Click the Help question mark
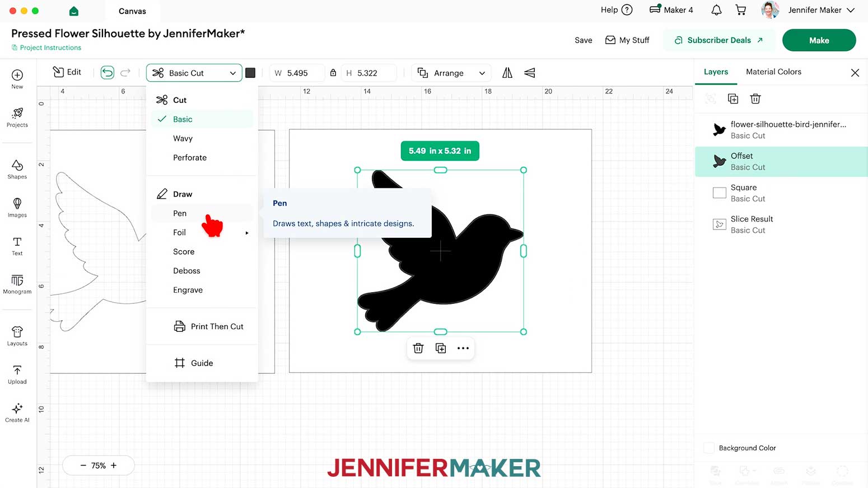This screenshot has width=868, height=488. [x=627, y=10]
